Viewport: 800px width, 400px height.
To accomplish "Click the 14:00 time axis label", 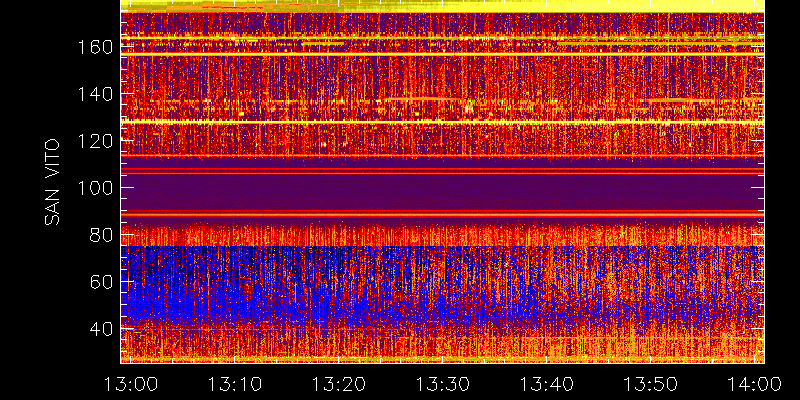I will 756,384.
